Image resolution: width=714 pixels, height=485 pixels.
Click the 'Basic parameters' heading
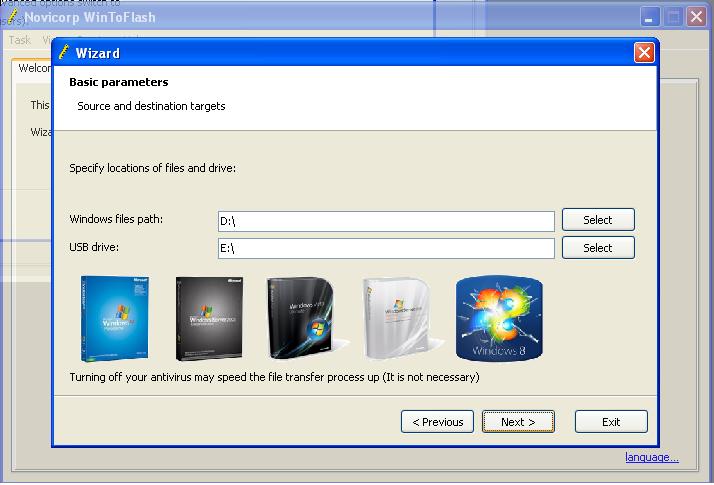119,82
